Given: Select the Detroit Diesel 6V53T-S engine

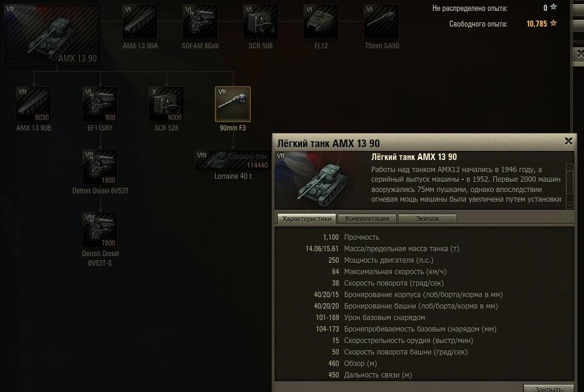Looking at the screenshot, I should click(100, 230).
